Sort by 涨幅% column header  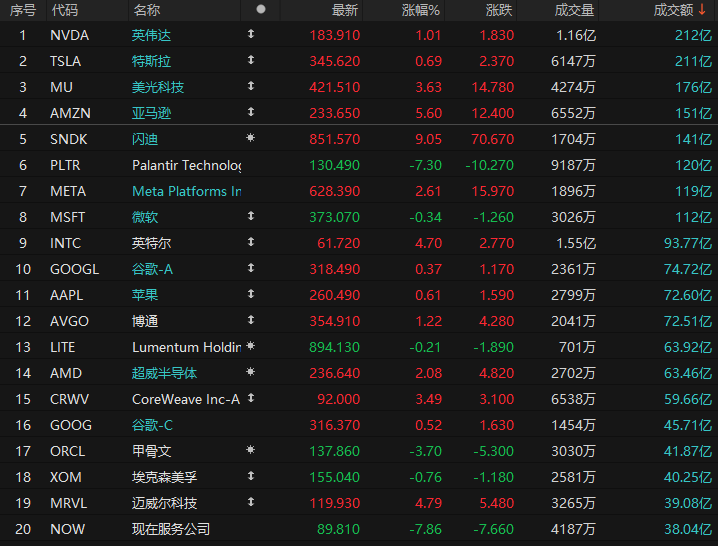click(x=421, y=10)
